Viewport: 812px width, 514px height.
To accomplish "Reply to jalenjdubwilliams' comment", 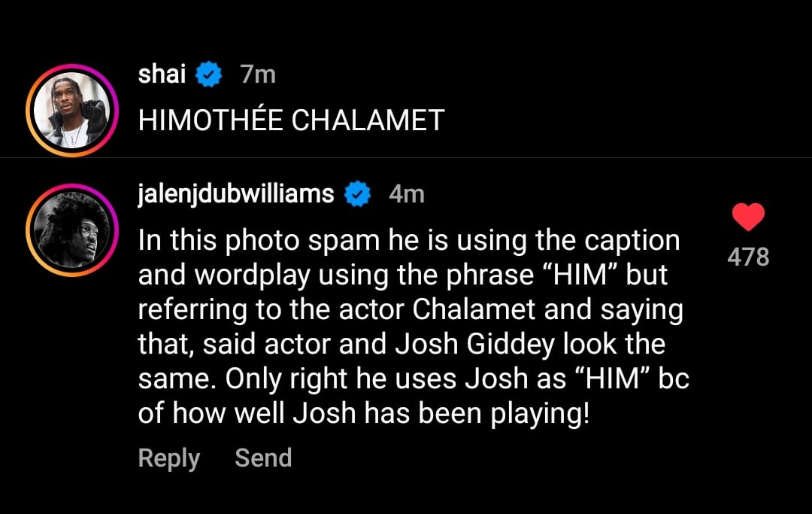I will click(x=168, y=458).
